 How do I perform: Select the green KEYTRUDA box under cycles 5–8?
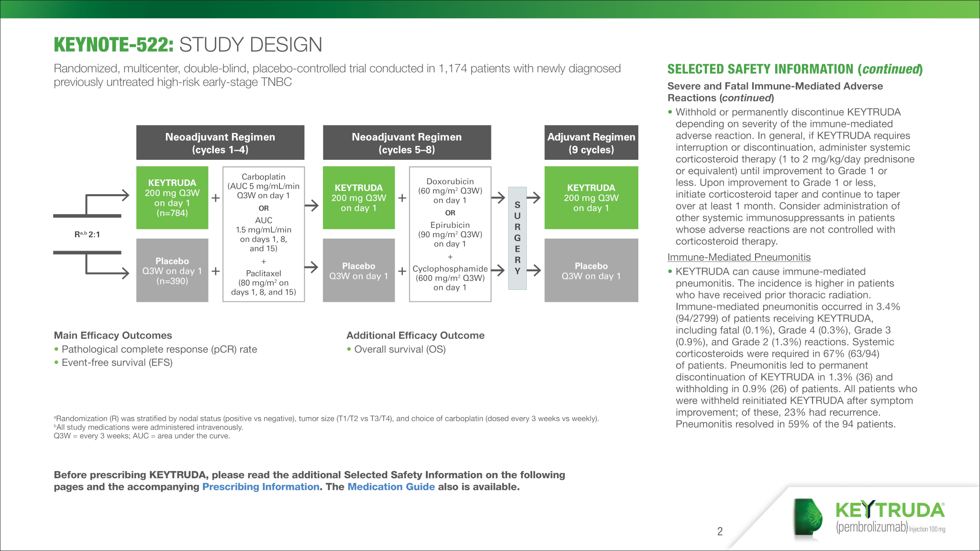click(359, 198)
